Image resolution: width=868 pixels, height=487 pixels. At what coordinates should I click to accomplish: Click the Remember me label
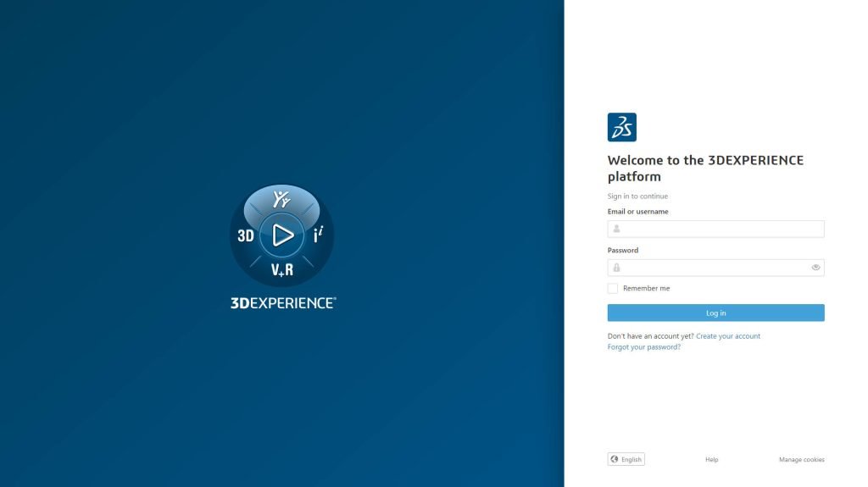tap(646, 288)
